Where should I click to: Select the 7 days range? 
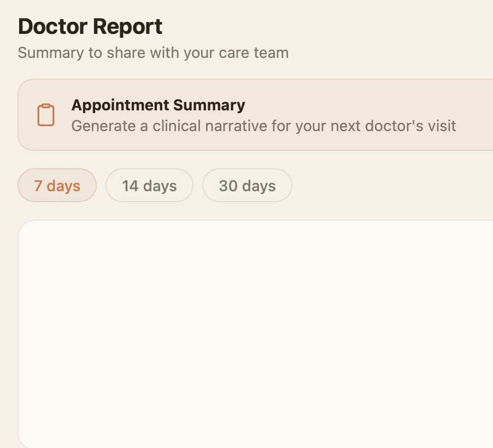[57, 186]
